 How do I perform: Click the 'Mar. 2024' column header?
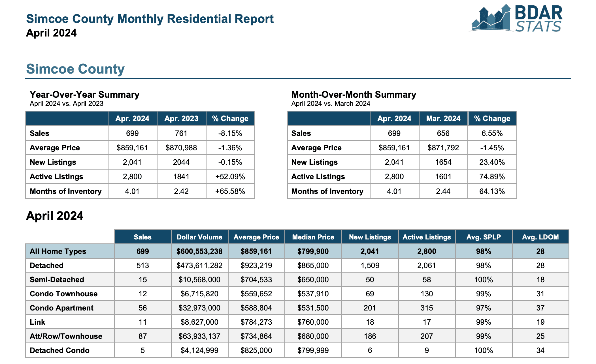tap(443, 119)
